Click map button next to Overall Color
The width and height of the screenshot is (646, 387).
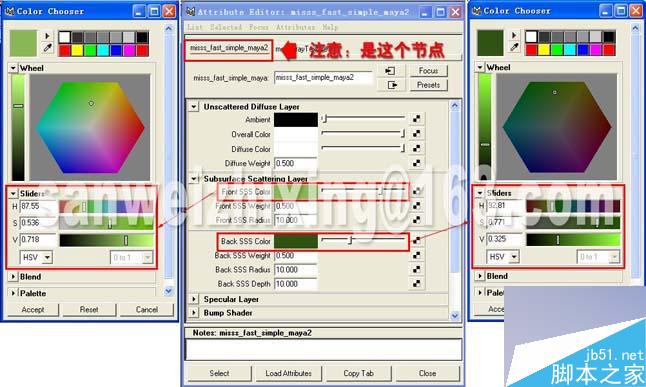point(417,134)
